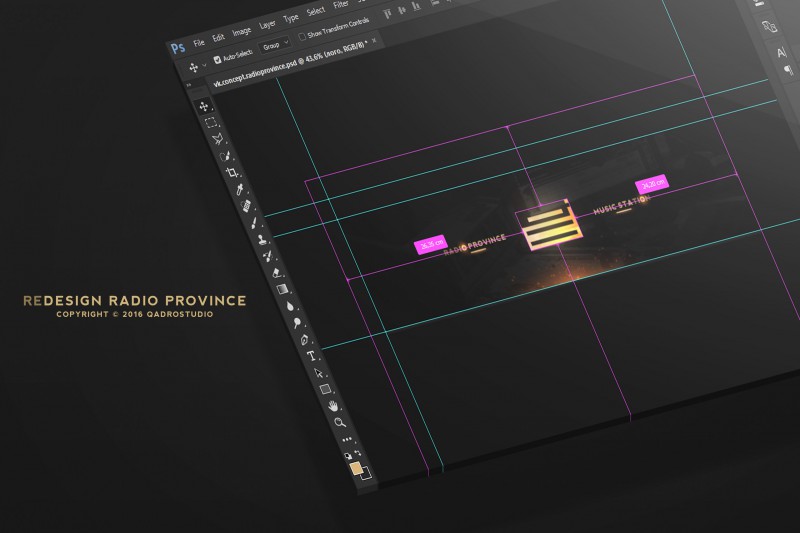
Task: Open the Type menu
Action: pos(291,18)
